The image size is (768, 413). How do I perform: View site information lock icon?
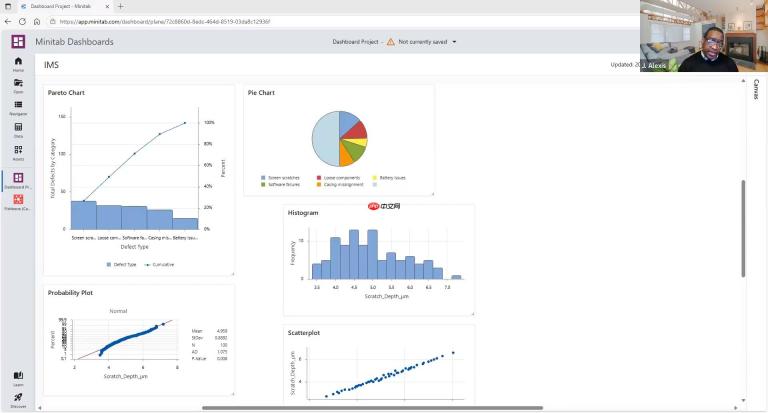pyautogui.click(x=52, y=22)
